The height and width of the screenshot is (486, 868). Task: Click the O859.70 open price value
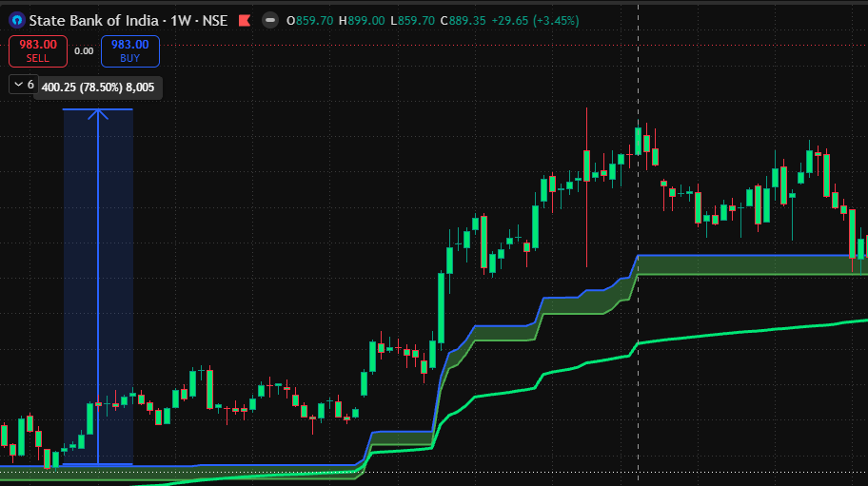pyautogui.click(x=310, y=21)
